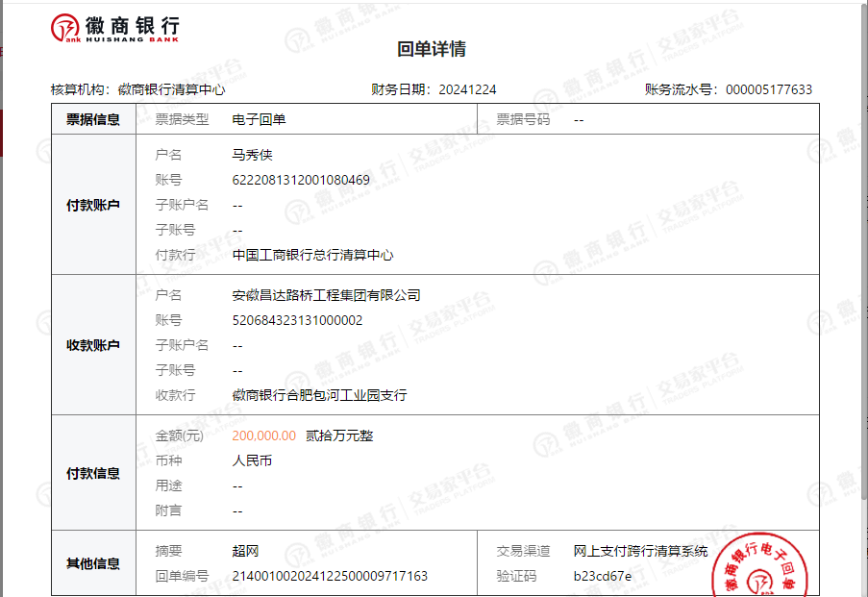Screen dimensions: 868x597
Task: Click the Huishang Bank logo
Action: coord(114,30)
